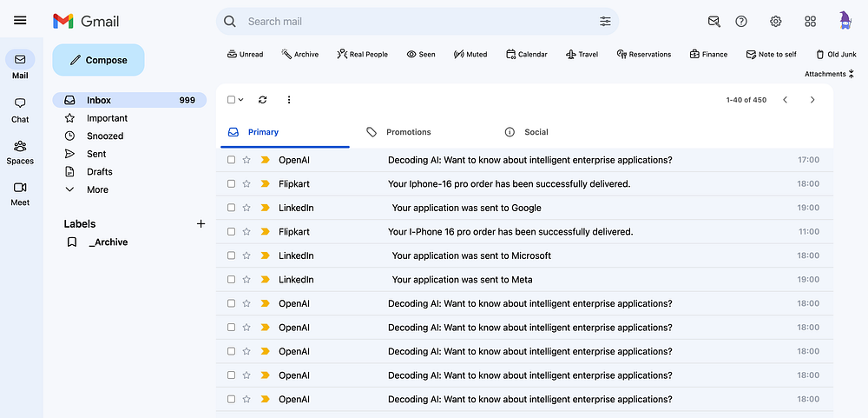Expand the More folders list

(x=97, y=189)
